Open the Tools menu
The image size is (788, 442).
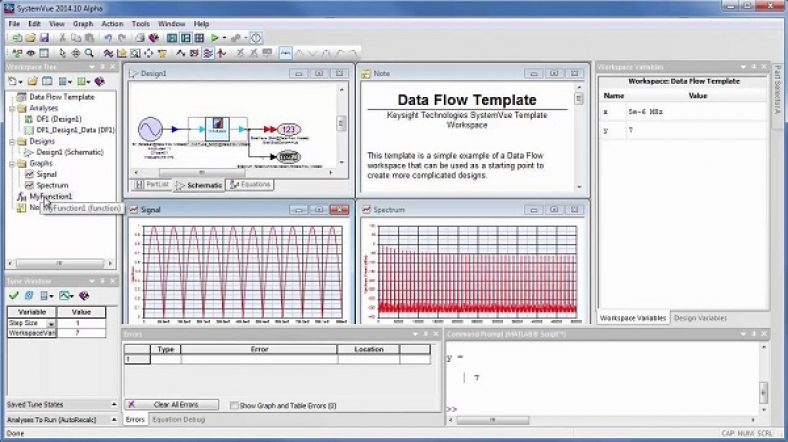click(141, 24)
